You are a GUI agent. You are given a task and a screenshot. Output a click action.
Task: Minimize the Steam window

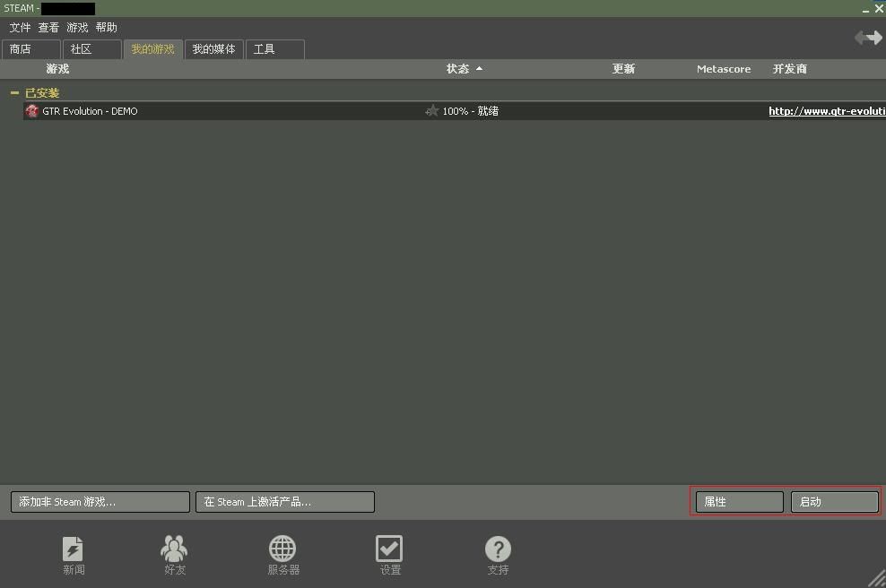coord(865,9)
